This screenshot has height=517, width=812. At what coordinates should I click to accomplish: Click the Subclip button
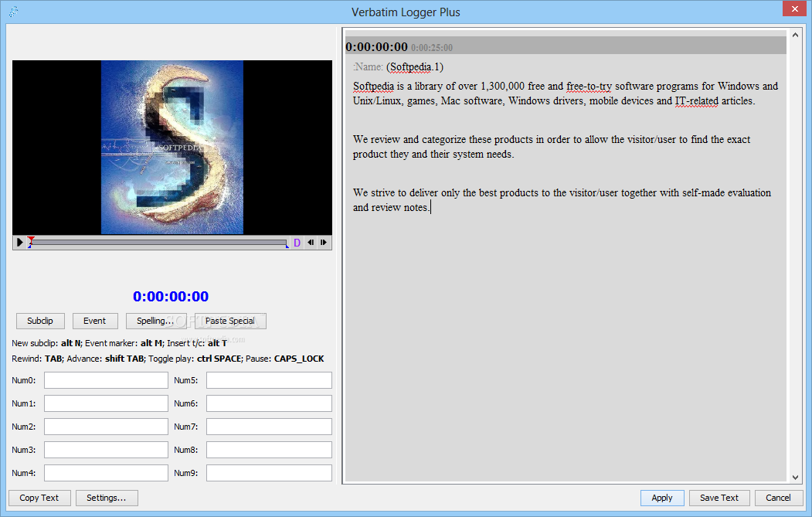coord(40,321)
